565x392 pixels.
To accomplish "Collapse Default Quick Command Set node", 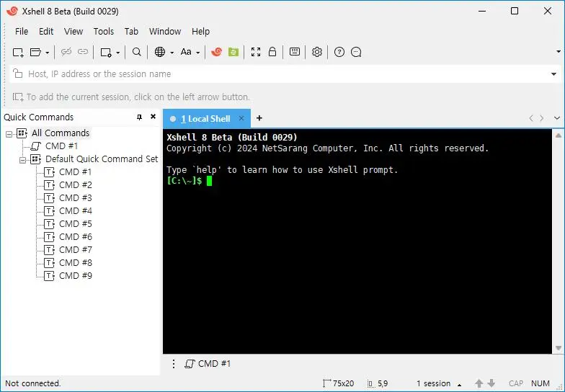I will pyautogui.click(x=23, y=160).
